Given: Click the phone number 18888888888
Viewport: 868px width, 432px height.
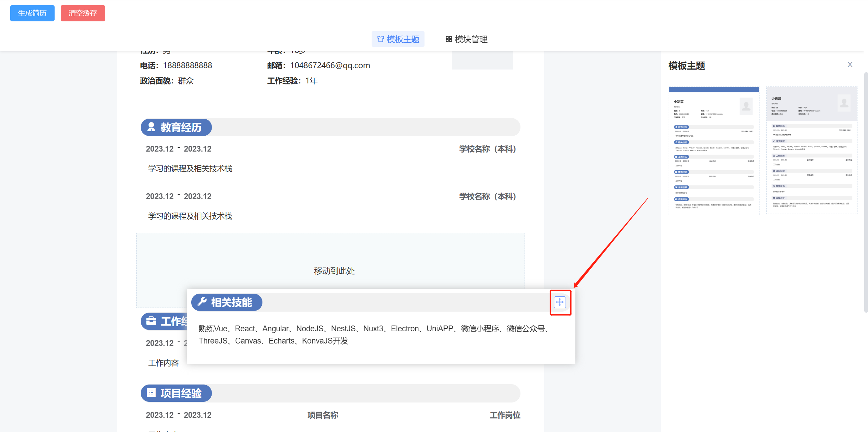Looking at the screenshot, I should 187,65.
